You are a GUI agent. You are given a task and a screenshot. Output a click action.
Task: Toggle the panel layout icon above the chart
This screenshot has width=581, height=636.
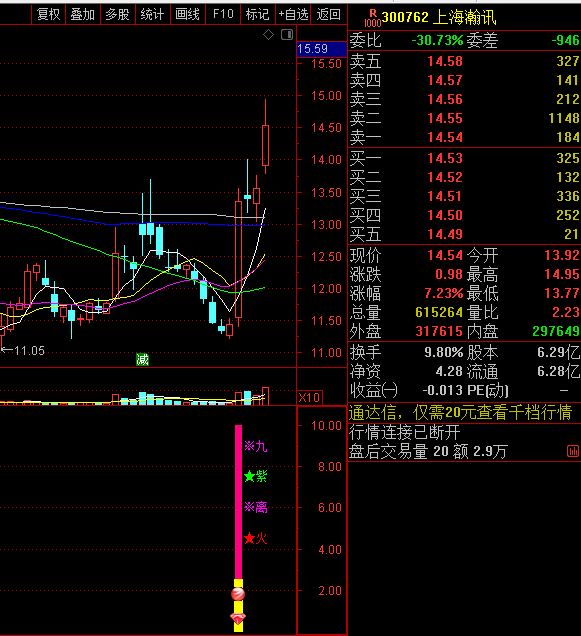(x=287, y=35)
